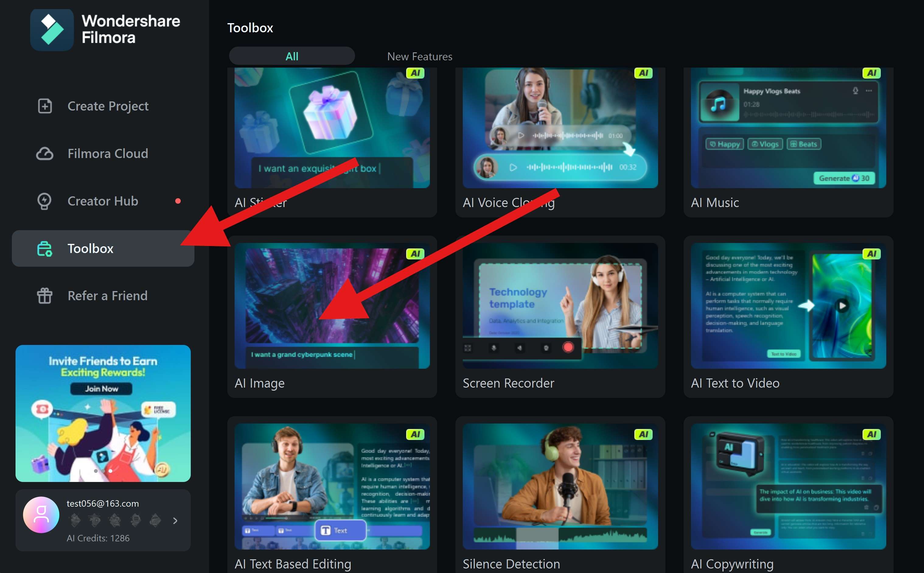Click the user avatar icon
This screenshot has height=573, width=924.
click(41, 515)
